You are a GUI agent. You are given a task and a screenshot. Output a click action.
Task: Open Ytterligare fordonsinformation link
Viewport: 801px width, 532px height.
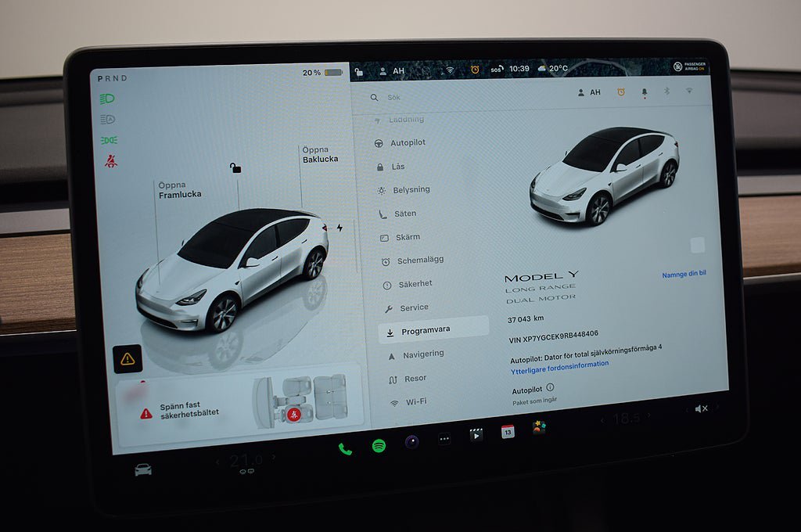[559, 364]
